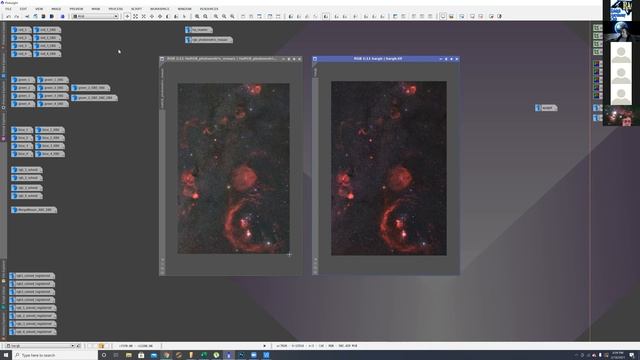Select the blue_4 image icon
The image size is (640, 360).
pyautogui.click(x=22, y=154)
